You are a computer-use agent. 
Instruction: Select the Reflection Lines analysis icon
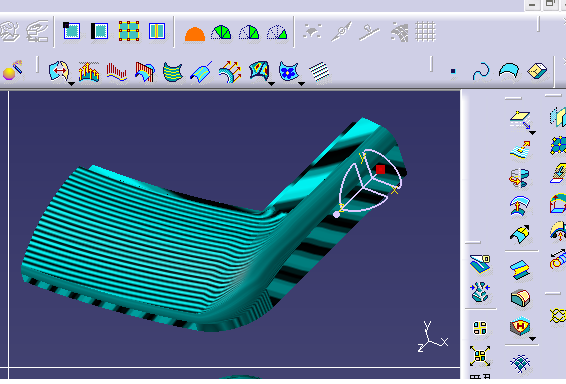tap(201, 71)
